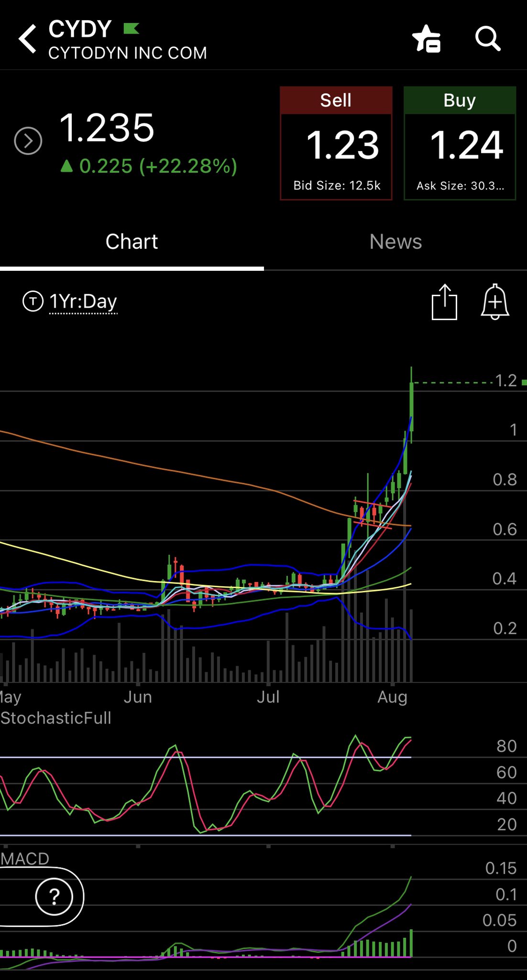Tap the StochasticFull study label
Viewport: 527px width, 980px height.
coord(56,718)
